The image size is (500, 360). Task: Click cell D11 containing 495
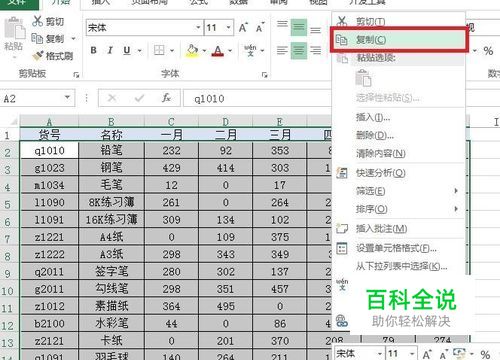(226, 306)
